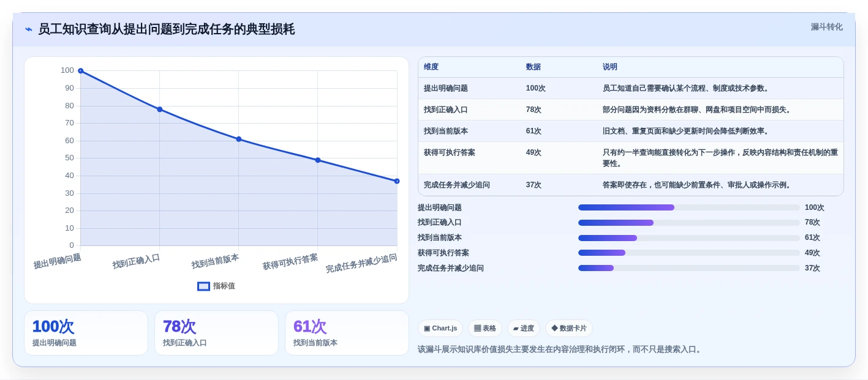Image resolution: width=868 pixels, height=380 pixels.
Task: Click the 进度 chip
Action: point(523,329)
